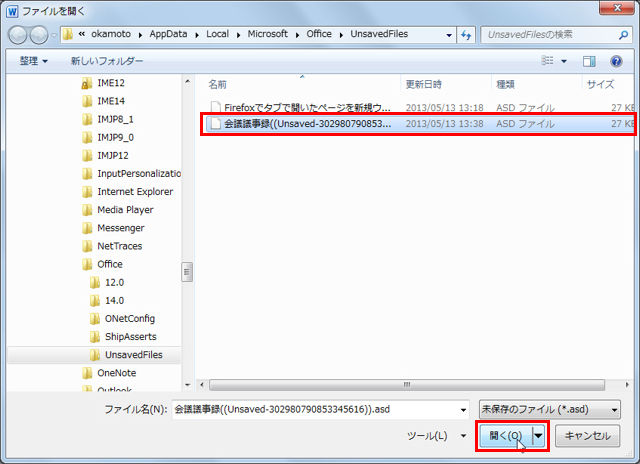This screenshot has height=464, width=640.
Task: Click the Microsoft breadcrumb
Action: click(x=267, y=34)
